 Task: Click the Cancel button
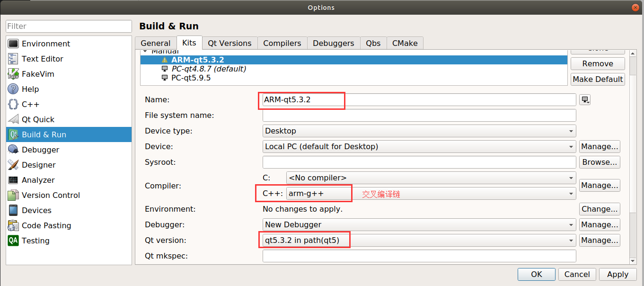coord(577,274)
